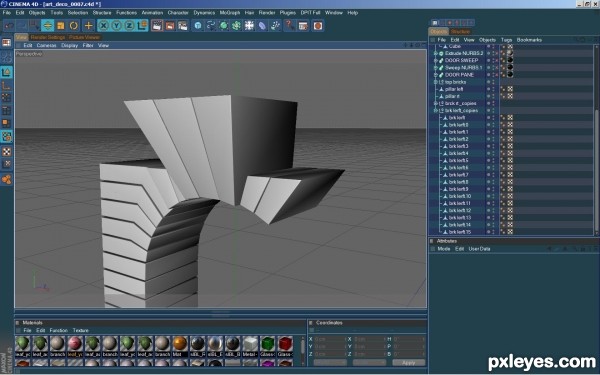Screen dimensions: 600x375
Task: Expand the DOOR PANE object
Action: [435, 75]
